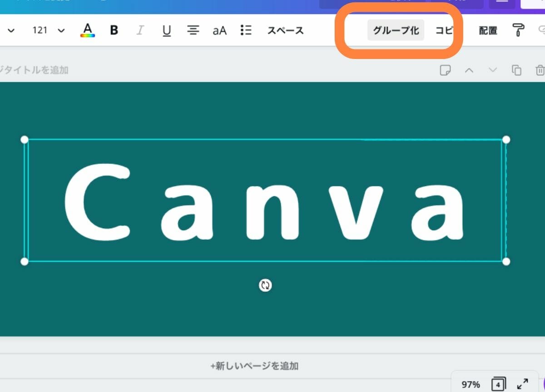545x392 pixels.
Task: Select the Canva text on the canvas
Action: pyautogui.click(x=265, y=201)
